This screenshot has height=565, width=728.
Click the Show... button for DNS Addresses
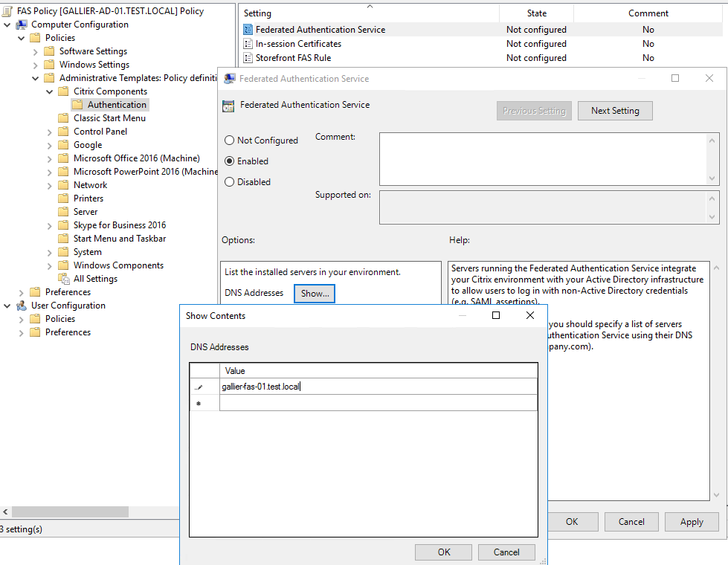(x=315, y=294)
